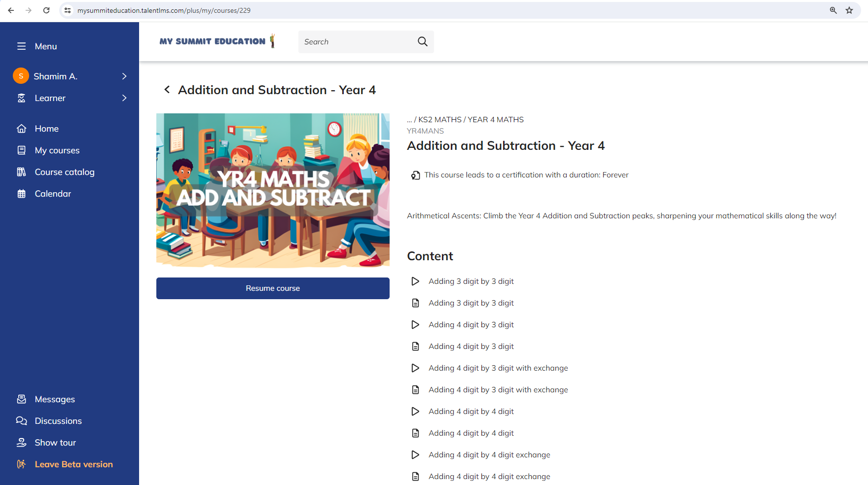This screenshot has height=485, width=868.
Task: Click the Course catalog books icon
Action: [21, 172]
